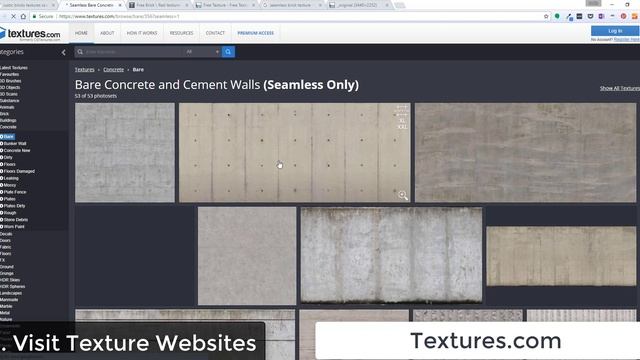Click the browser Home icon

click(x=23, y=16)
